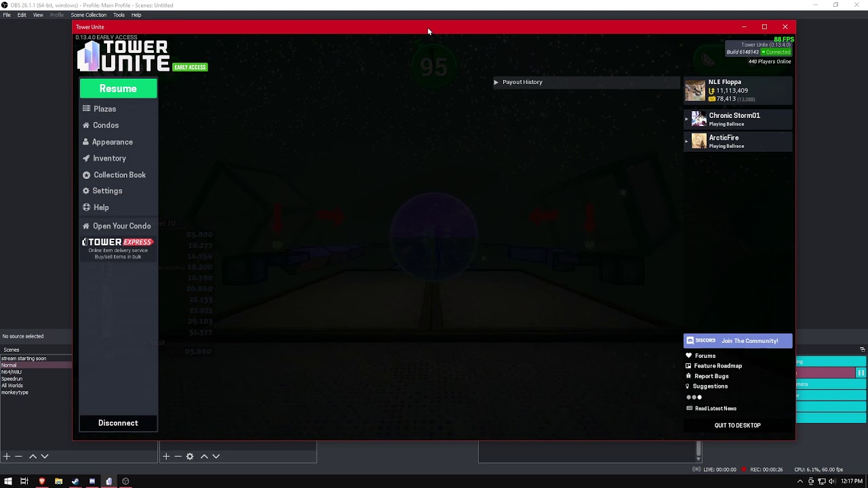Open the Windows Start menu
The image size is (868, 488).
click(x=7, y=481)
